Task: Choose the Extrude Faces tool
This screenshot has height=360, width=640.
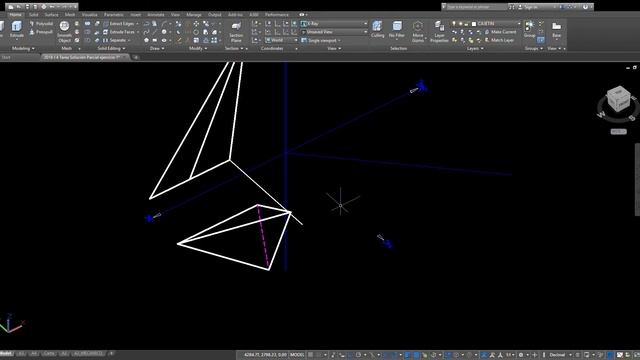Action: [119, 32]
